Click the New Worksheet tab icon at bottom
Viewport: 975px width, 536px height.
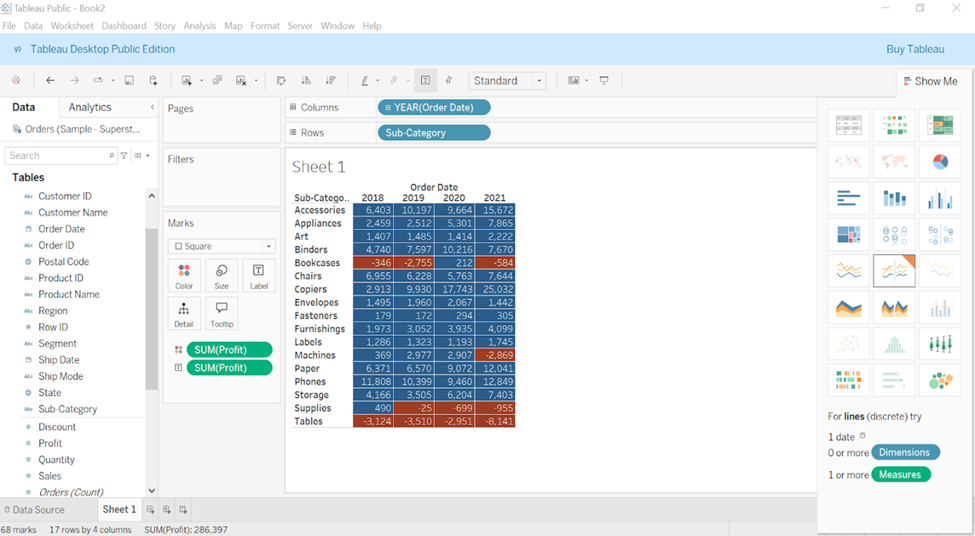click(150, 509)
